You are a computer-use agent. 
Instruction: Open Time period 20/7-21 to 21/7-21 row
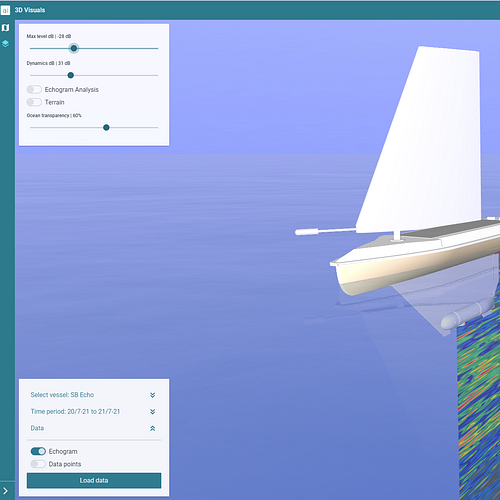[x=94, y=412]
